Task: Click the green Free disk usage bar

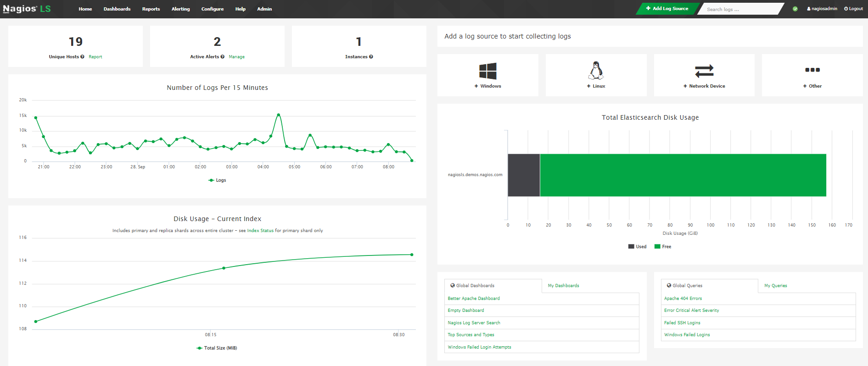Action: coord(683,175)
